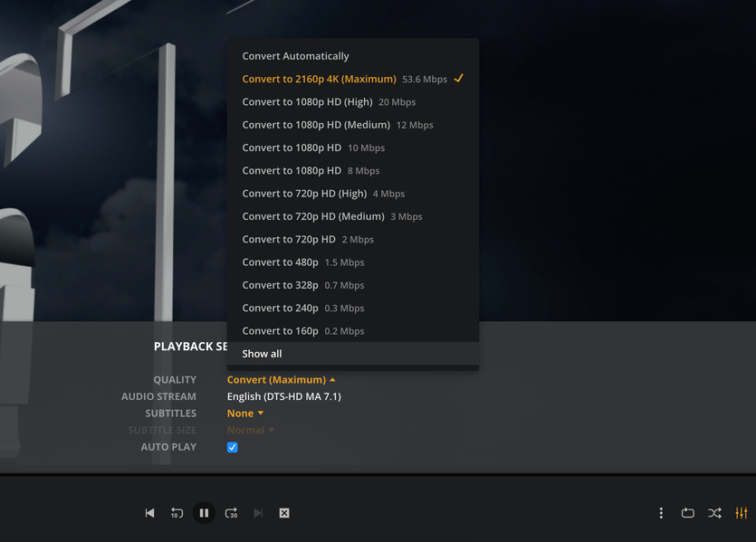
Task: Pause playback with the pause button
Action: point(204,513)
